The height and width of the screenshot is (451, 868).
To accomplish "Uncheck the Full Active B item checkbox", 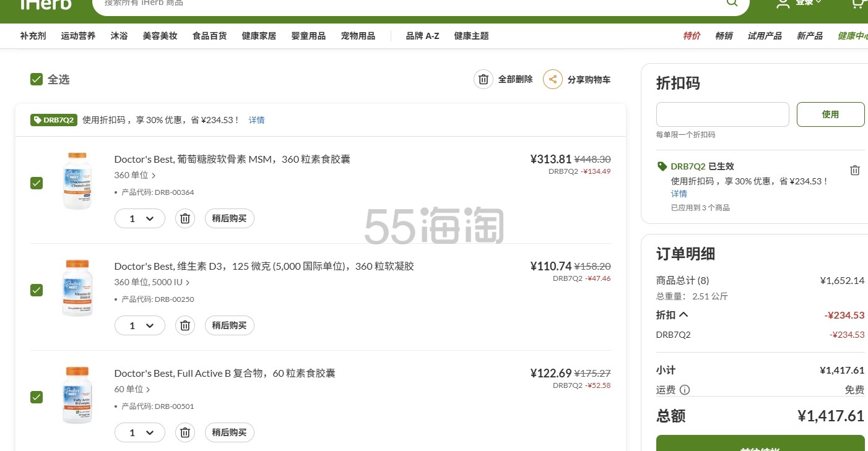I will coord(37,397).
